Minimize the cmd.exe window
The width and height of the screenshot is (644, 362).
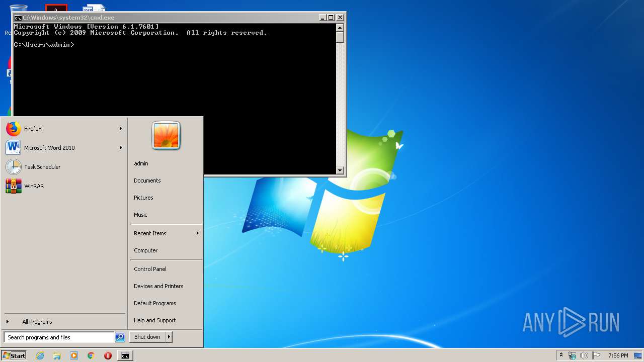point(322,17)
